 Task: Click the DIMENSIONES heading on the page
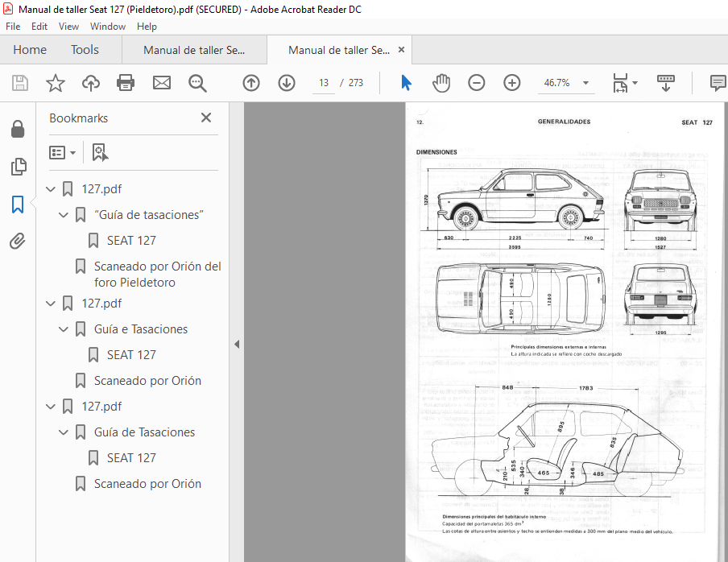click(x=436, y=151)
